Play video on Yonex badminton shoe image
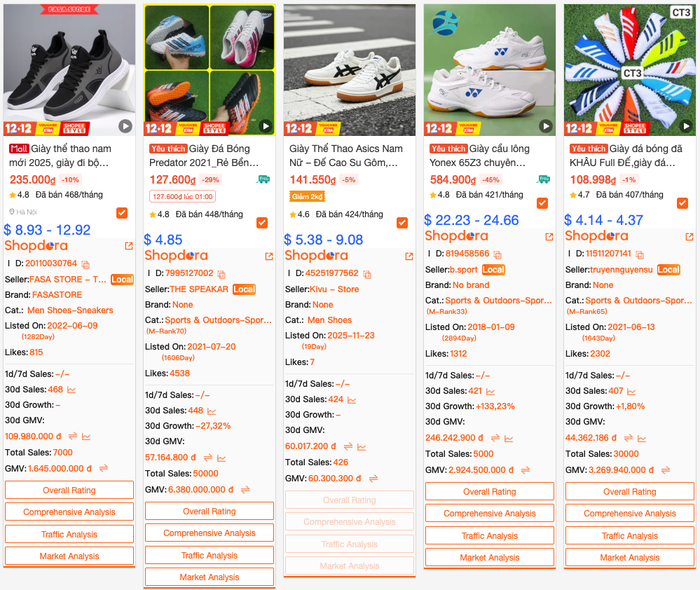 pos(546,126)
